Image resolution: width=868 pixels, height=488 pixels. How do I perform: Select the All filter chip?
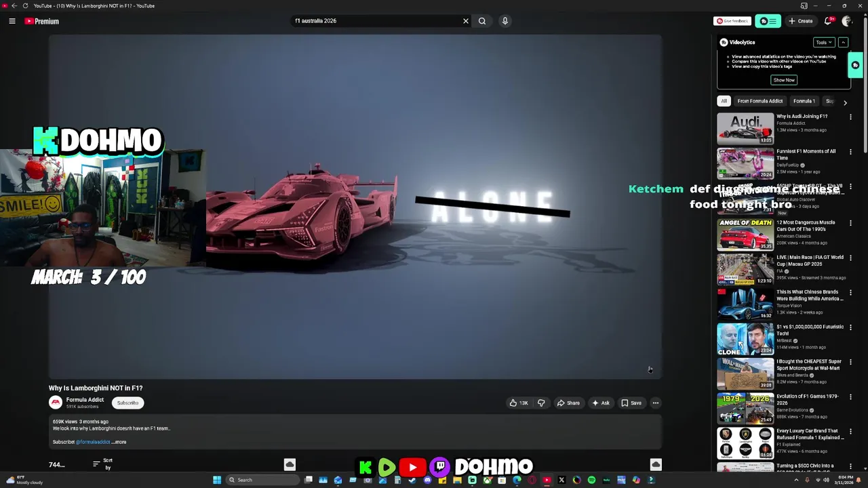click(724, 101)
